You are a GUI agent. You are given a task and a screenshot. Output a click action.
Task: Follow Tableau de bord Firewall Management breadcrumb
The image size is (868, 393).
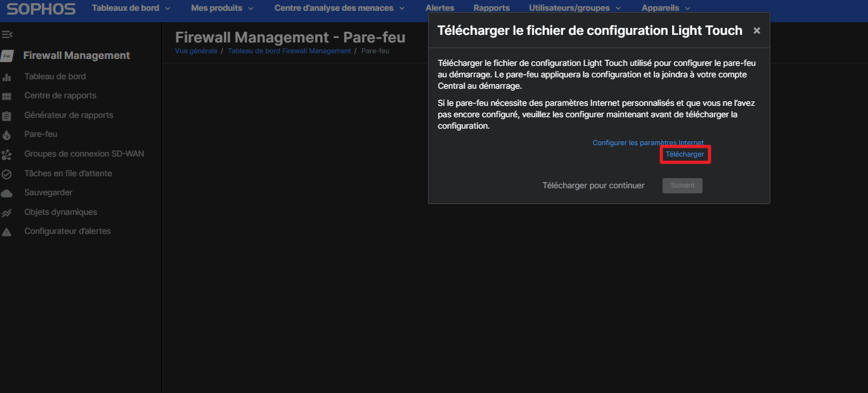(289, 51)
